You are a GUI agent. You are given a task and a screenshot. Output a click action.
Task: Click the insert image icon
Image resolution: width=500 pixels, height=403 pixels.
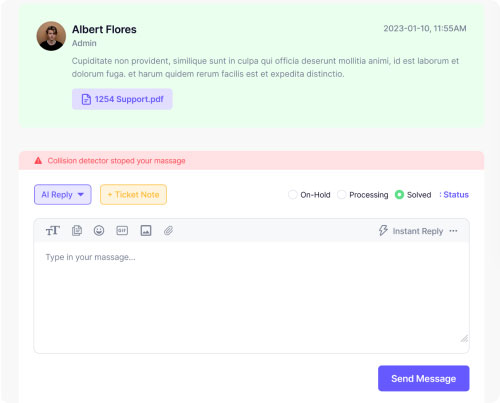point(146,231)
